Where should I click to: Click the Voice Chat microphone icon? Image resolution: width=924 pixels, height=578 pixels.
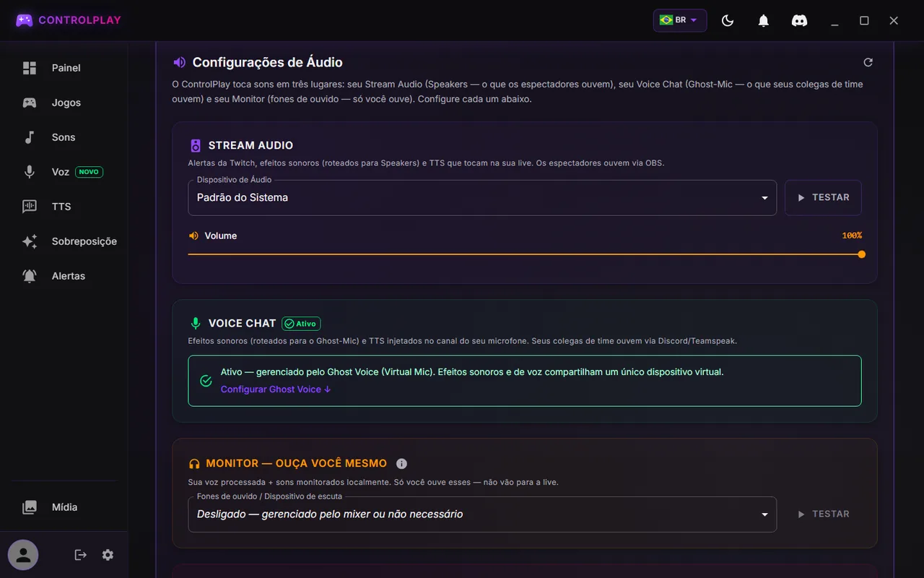point(196,323)
